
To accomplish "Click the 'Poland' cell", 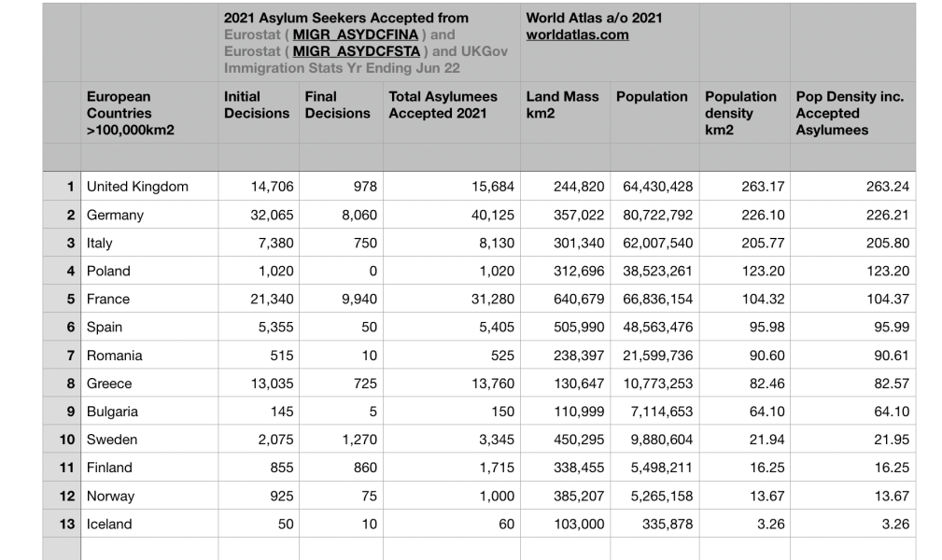I will pos(149,271).
